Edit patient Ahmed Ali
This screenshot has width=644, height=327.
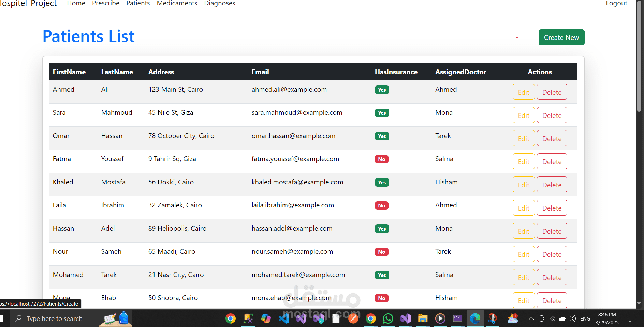524,92
